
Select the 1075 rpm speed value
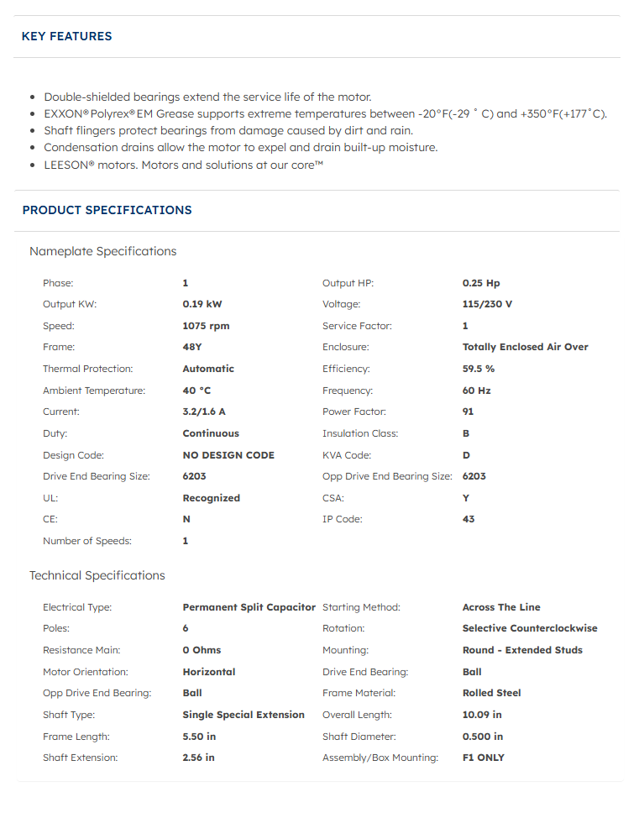click(206, 326)
